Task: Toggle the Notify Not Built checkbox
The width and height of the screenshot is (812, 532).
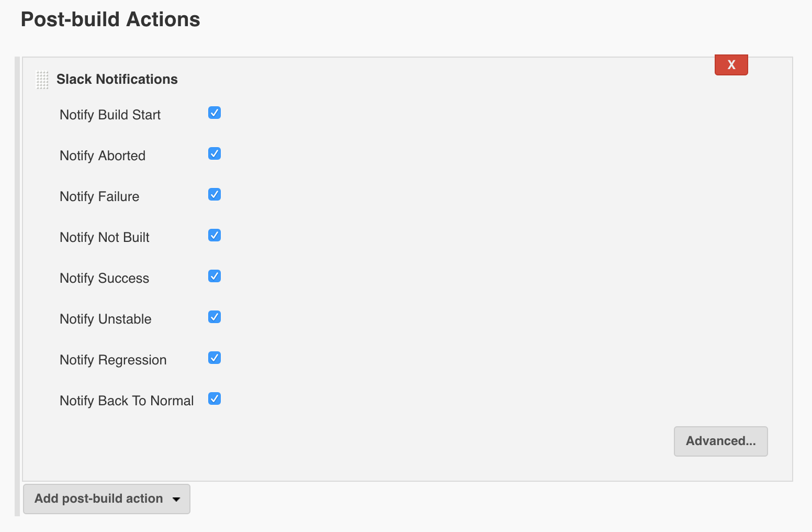Action: click(215, 235)
